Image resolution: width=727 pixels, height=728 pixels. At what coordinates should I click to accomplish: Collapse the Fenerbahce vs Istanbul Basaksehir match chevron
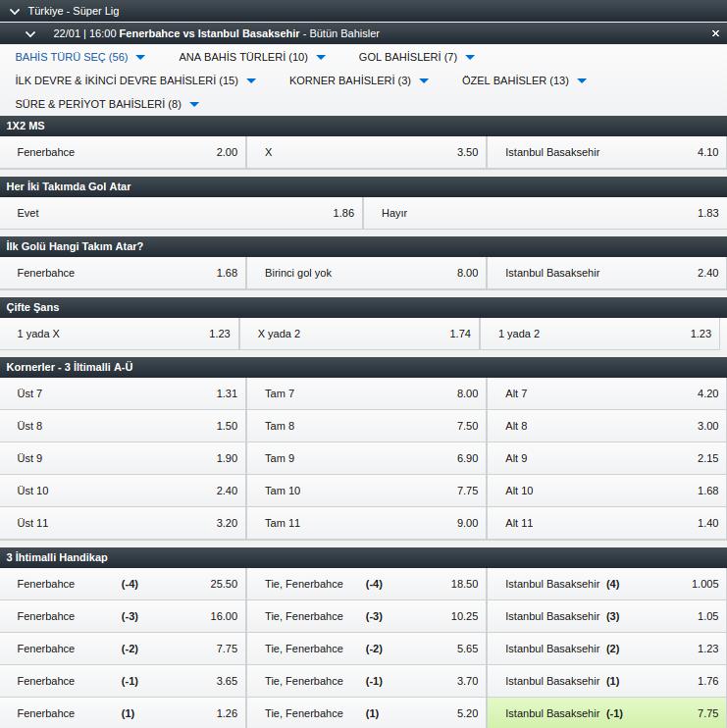pos(30,34)
